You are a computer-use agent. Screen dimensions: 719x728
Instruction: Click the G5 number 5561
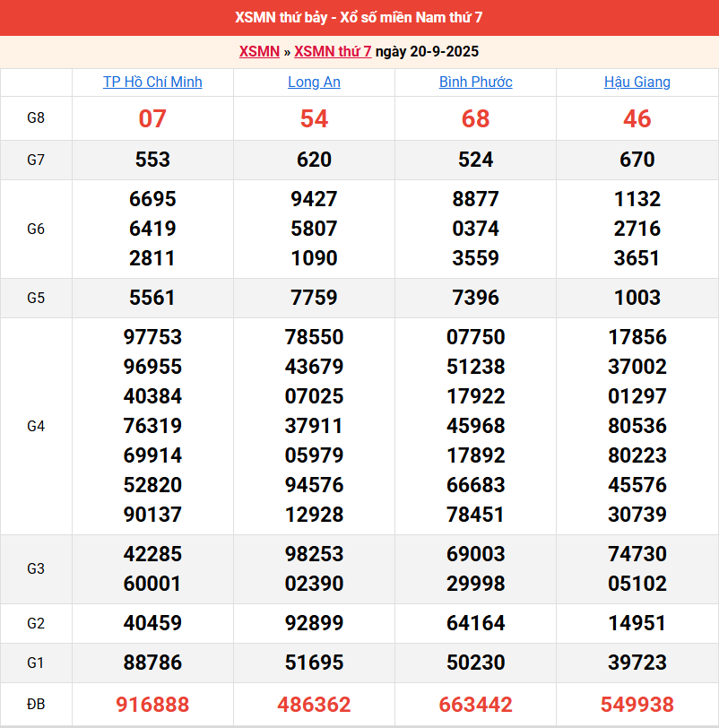[152, 298]
